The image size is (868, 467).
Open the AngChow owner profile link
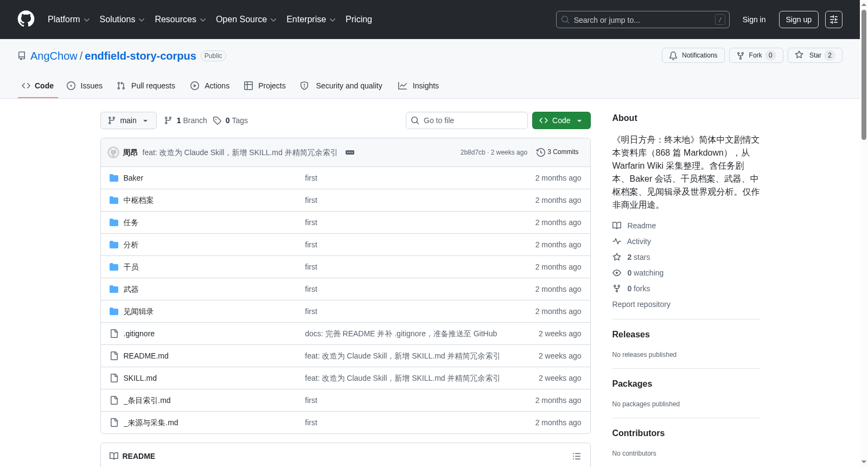(x=54, y=56)
